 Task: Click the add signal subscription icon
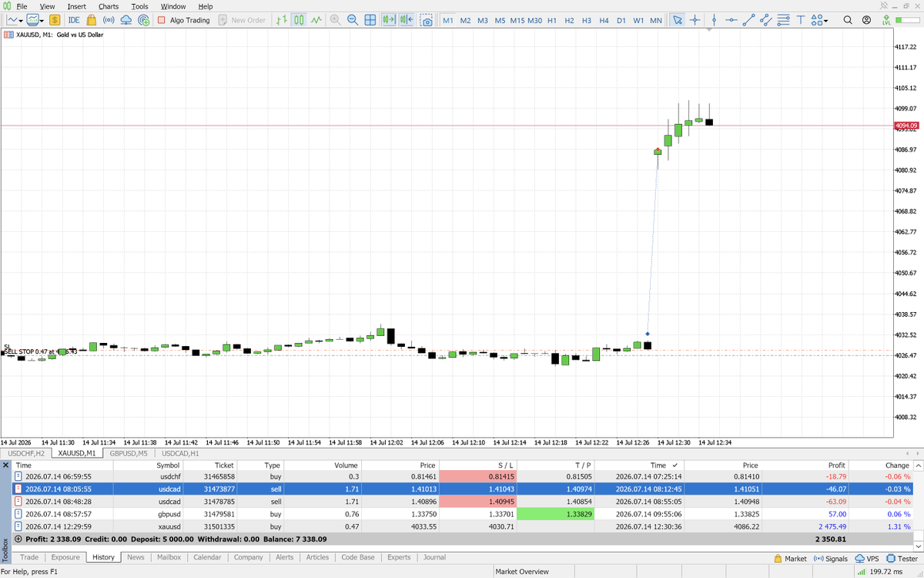pyautogui.click(x=143, y=20)
